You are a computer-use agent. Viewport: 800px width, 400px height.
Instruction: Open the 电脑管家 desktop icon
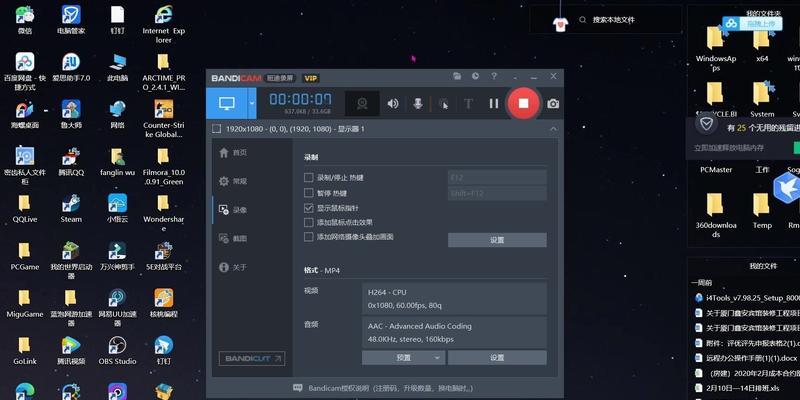click(71, 20)
